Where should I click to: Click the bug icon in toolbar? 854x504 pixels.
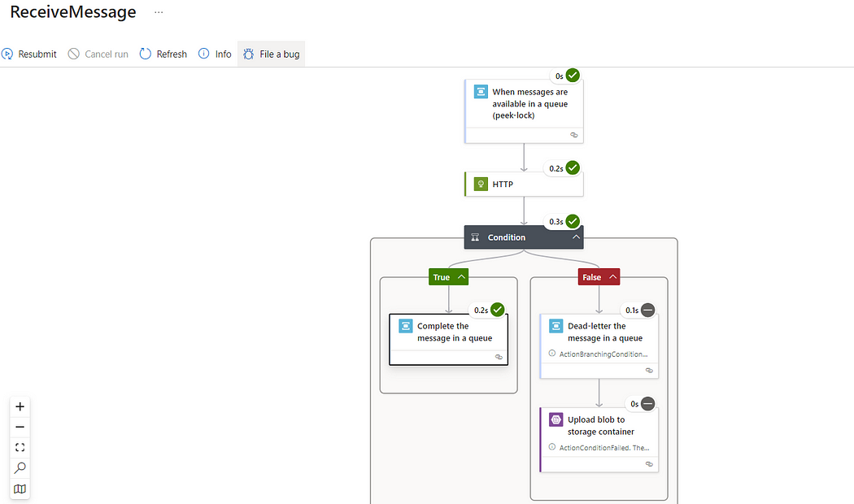point(248,54)
